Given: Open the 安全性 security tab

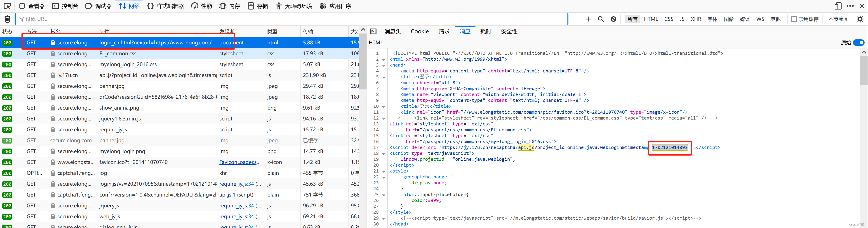Looking at the screenshot, I should (509, 31).
